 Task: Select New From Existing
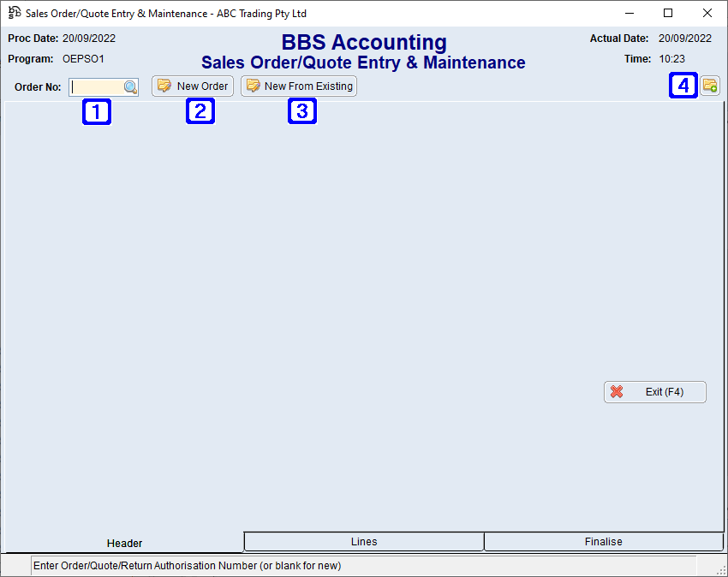pyautogui.click(x=298, y=86)
